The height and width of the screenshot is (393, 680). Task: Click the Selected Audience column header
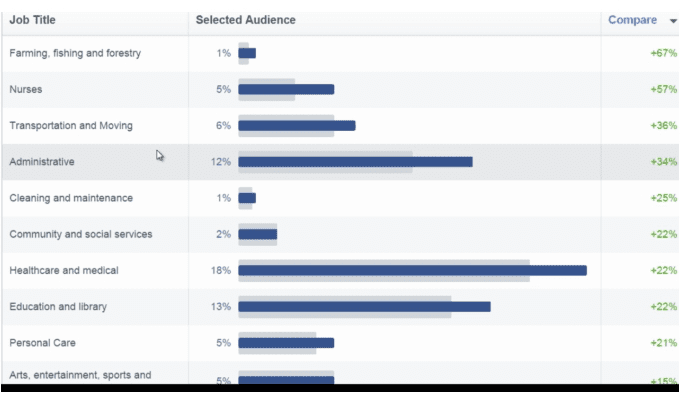point(245,20)
